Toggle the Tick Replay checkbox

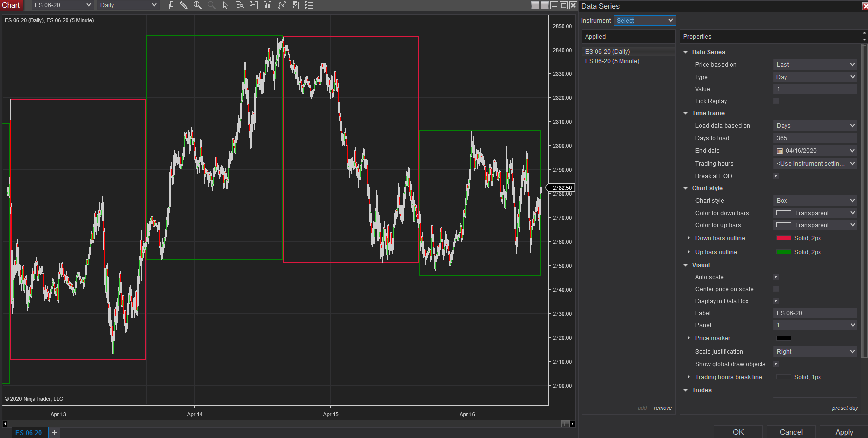click(776, 101)
